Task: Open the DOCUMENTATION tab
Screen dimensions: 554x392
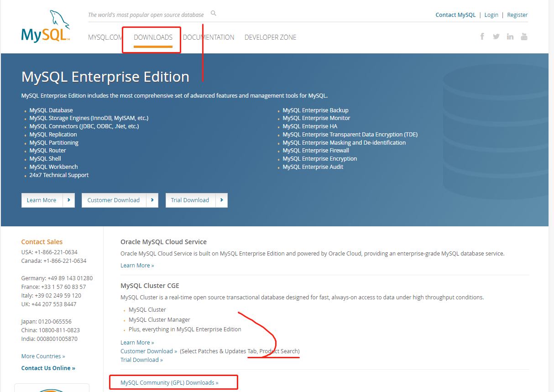Action: point(209,37)
